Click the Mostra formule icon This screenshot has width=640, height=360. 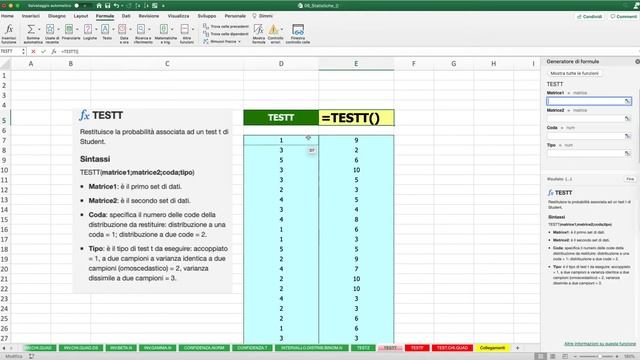point(258,29)
